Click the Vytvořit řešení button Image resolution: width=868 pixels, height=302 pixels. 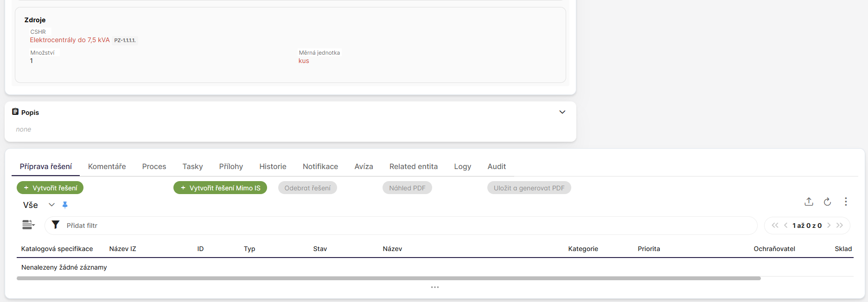(50, 188)
